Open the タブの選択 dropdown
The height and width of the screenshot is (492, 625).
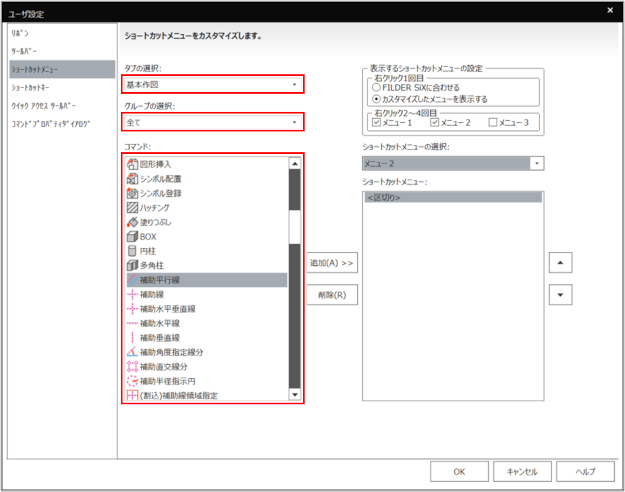click(213, 85)
